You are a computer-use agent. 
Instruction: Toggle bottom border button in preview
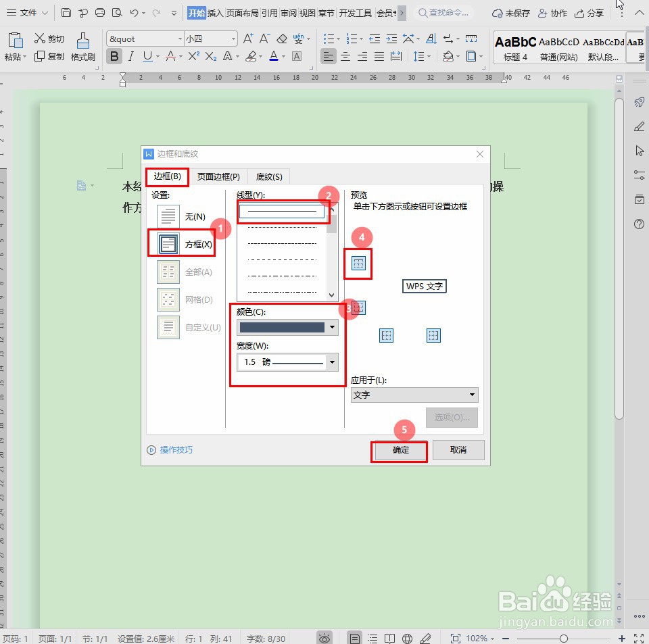point(358,307)
